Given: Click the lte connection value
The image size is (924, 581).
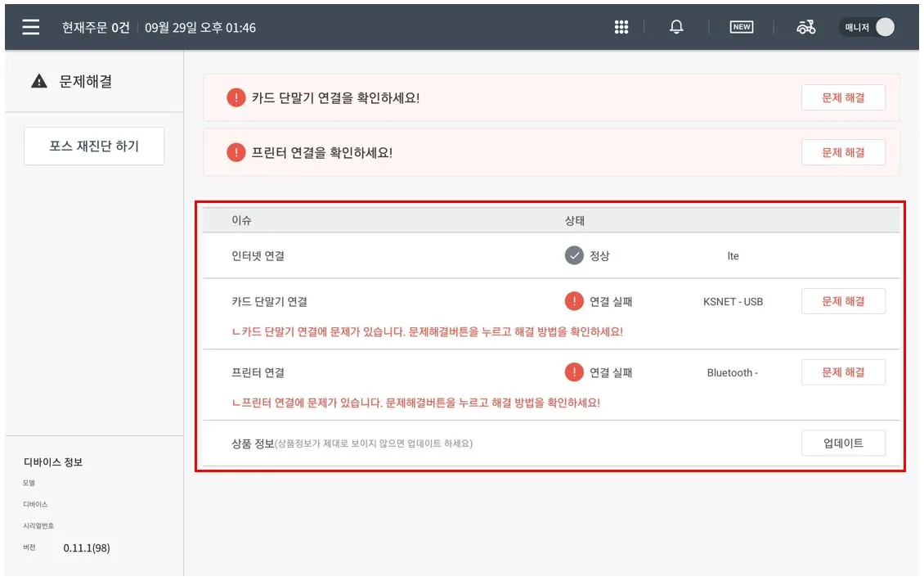Looking at the screenshot, I should click(733, 256).
